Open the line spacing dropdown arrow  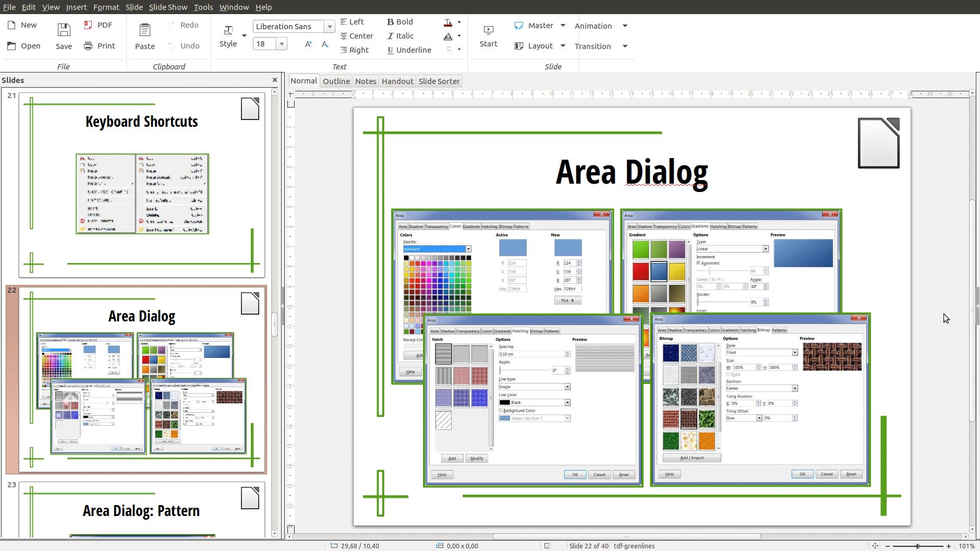click(459, 50)
